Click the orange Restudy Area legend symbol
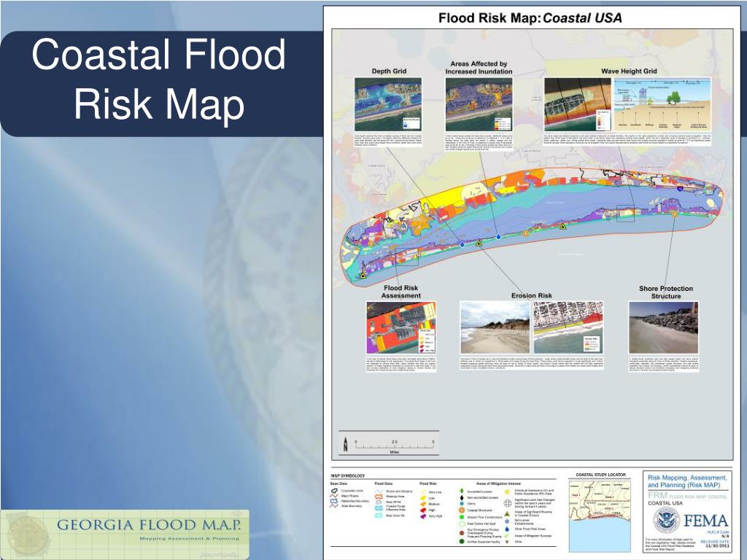 379,496
